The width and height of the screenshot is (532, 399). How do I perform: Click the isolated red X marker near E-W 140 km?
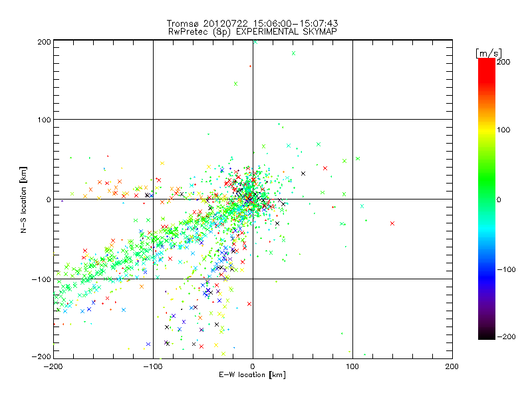[x=392, y=223]
